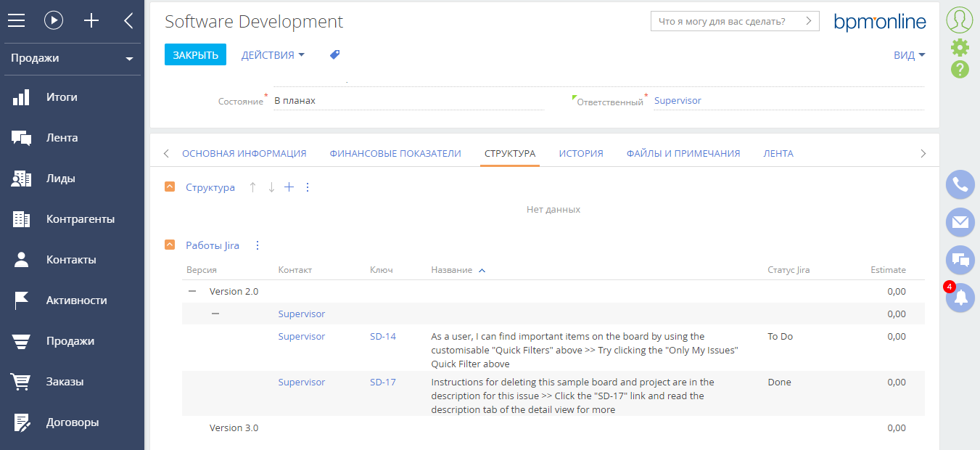Screen dimensions: 980x450
Task: Switch to the История tab
Action: point(581,153)
